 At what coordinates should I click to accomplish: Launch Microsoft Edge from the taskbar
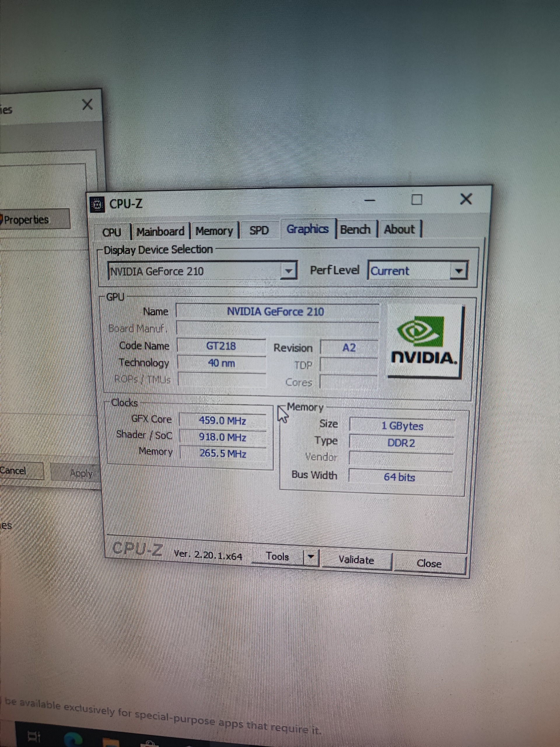click(73, 740)
